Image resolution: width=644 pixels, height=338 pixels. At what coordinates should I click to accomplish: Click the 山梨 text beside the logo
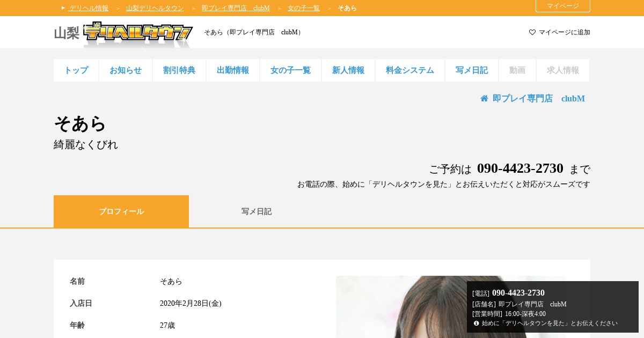click(67, 33)
